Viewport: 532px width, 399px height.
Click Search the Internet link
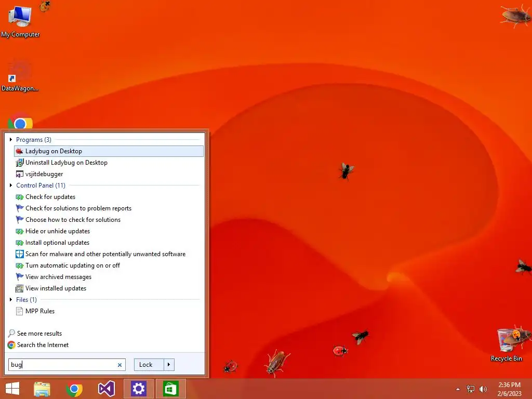[x=38, y=345]
